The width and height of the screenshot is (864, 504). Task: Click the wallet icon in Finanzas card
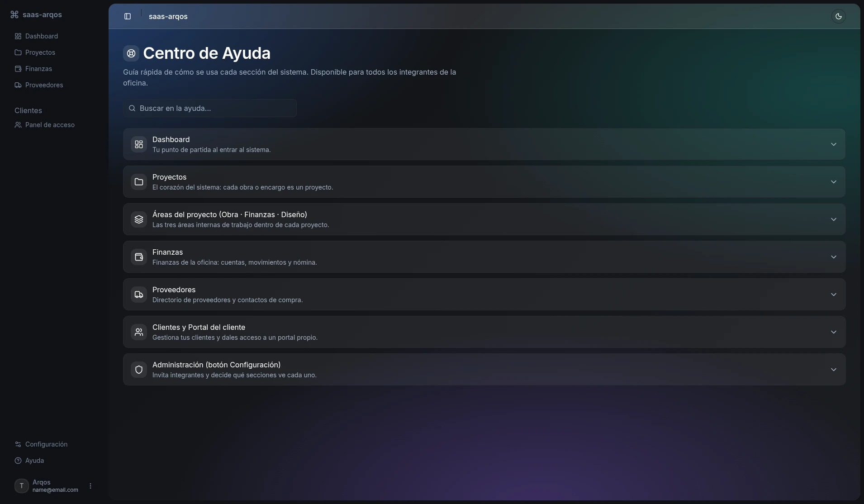(x=139, y=257)
